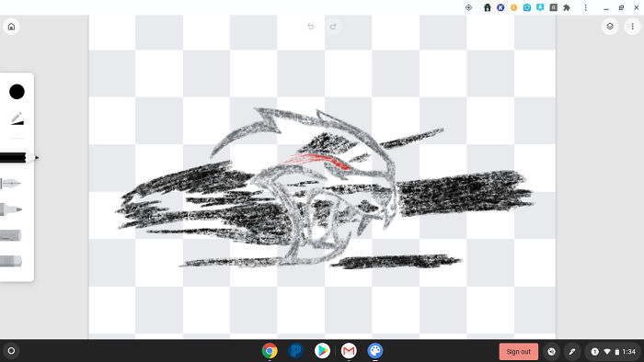
Task: Open Gmail from the shelf
Action: click(x=349, y=351)
